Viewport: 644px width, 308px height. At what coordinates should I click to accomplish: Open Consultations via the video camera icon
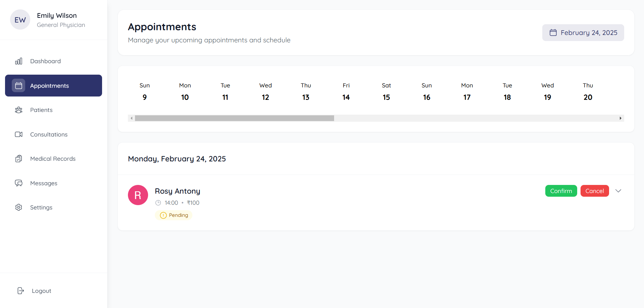pos(18,134)
